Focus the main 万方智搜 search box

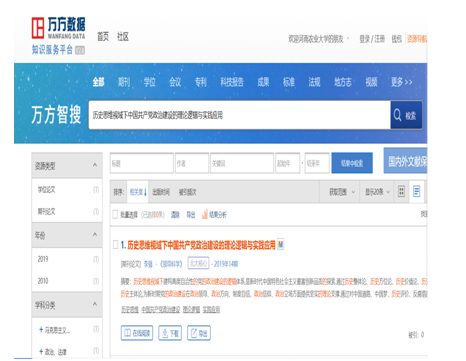[239, 115]
